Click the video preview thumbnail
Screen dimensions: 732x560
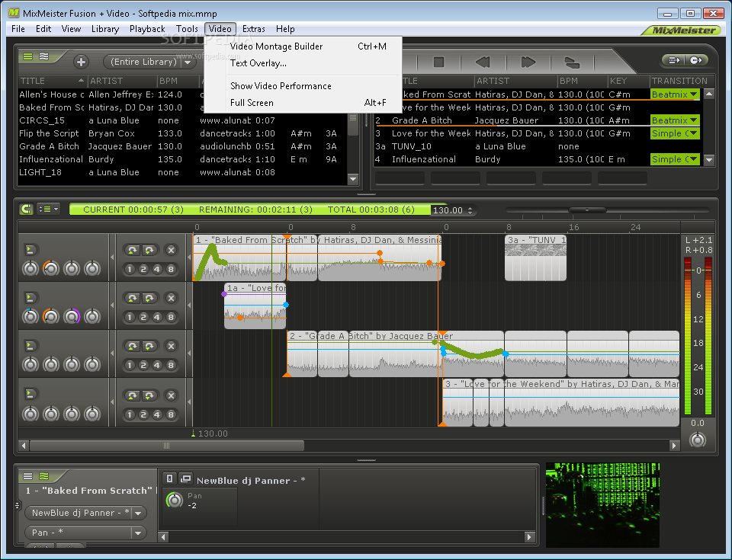pos(602,505)
